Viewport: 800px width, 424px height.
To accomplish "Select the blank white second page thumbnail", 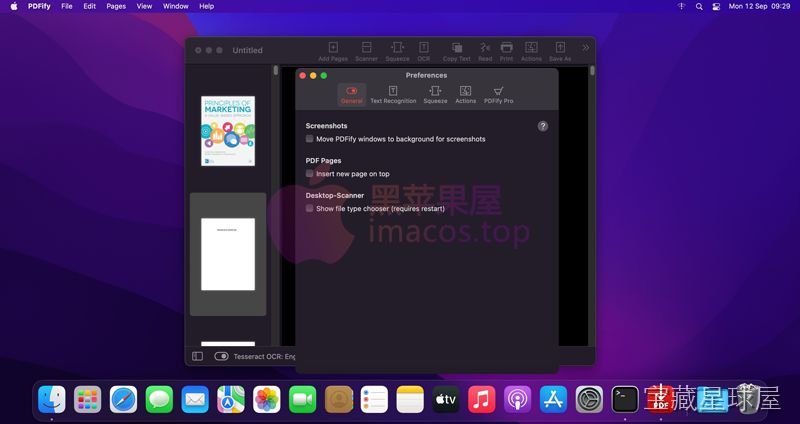I will click(228, 254).
